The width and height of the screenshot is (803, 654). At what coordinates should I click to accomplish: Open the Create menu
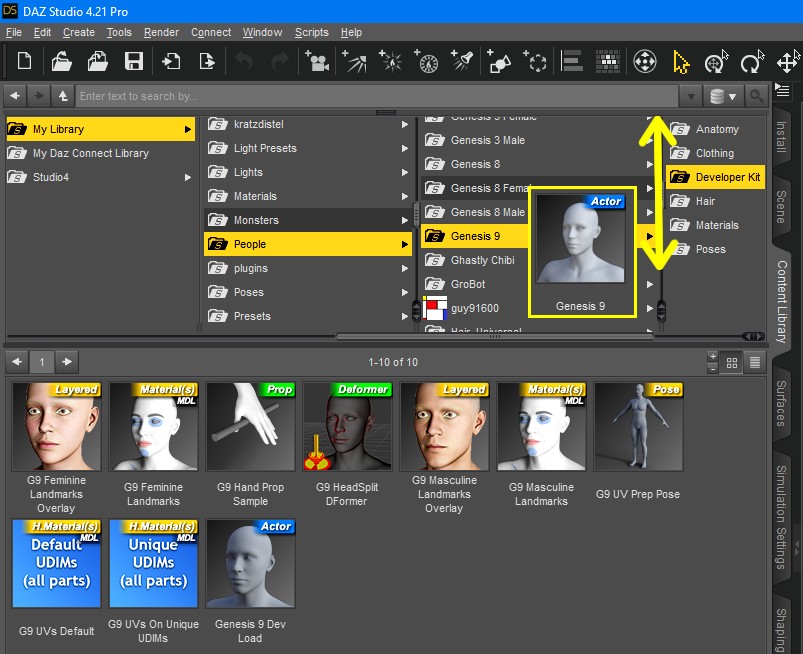[x=79, y=32]
